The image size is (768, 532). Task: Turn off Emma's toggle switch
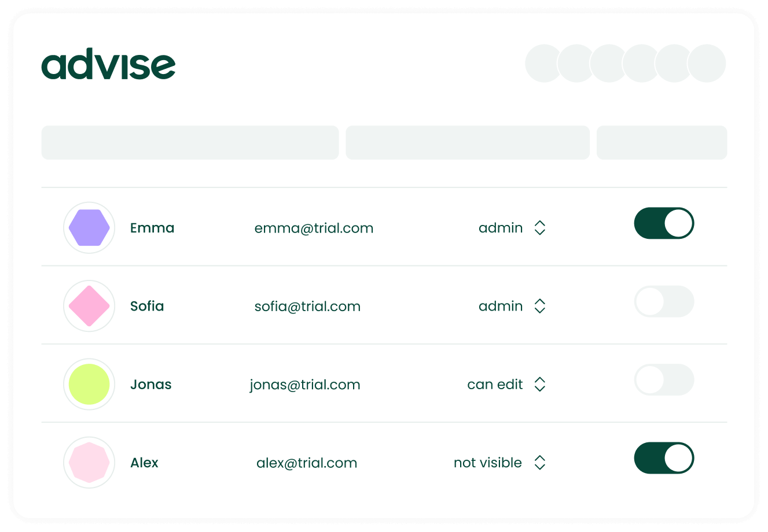pos(664,223)
